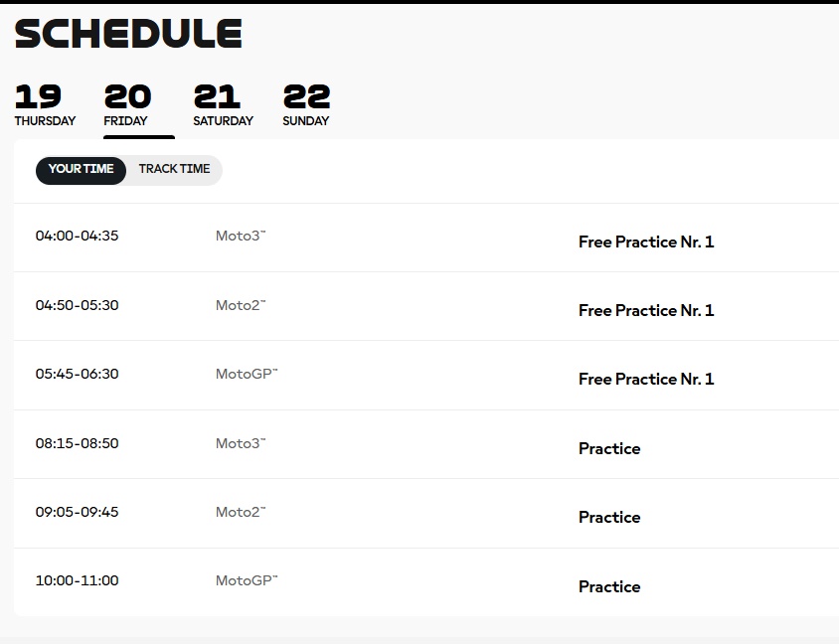Click the MotoGP label at 05:45-06:30
The width and height of the screenshot is (839, 644).
(247, 374)
